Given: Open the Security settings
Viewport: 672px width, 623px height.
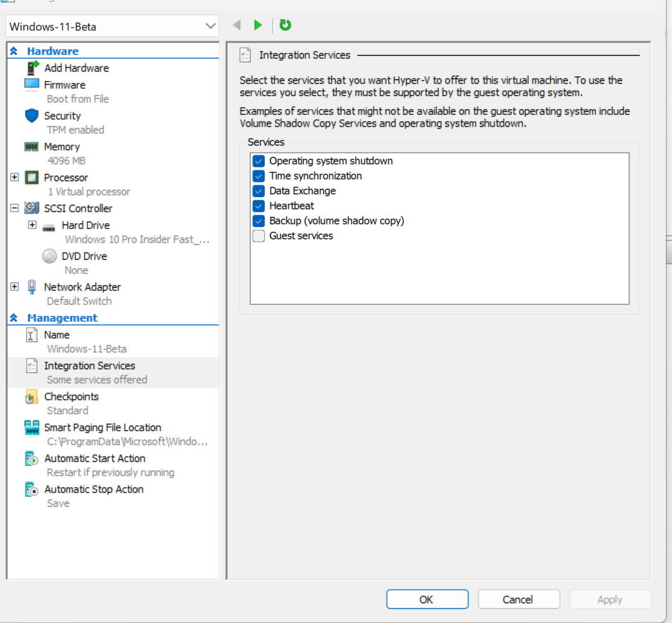Looking at the screenshot, I should tap(62, 116).
